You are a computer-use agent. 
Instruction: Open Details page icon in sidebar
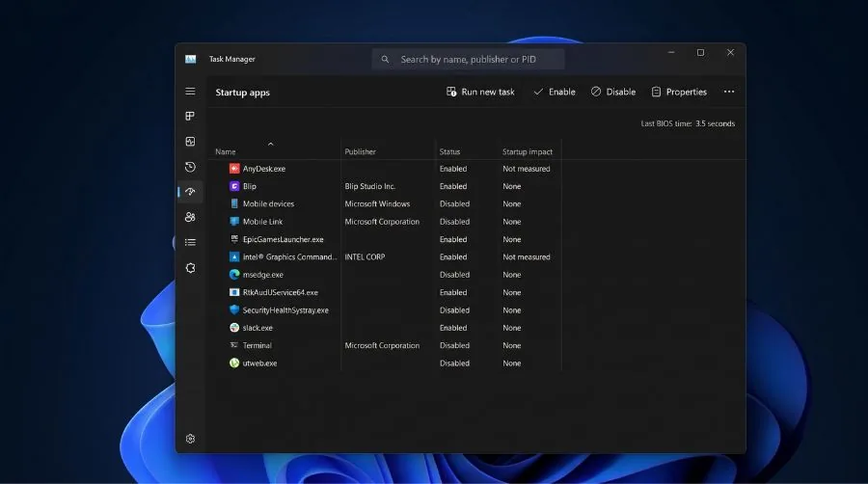[x=190, y=242]
